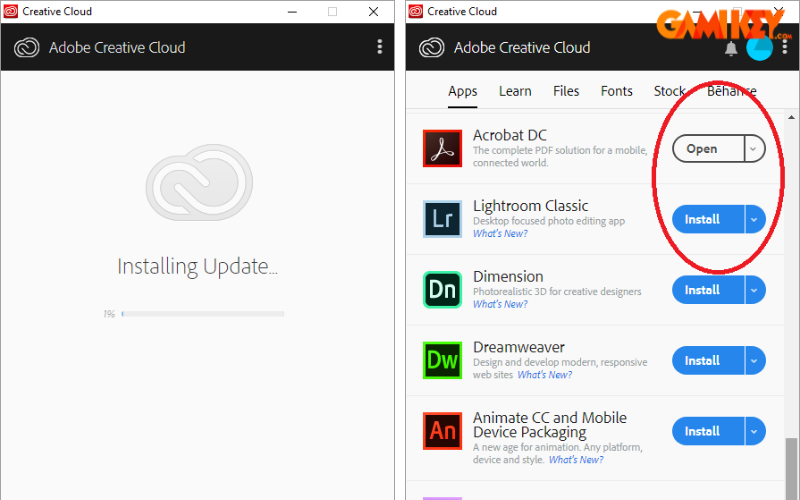Screen dimensions: 800x500
Task: Expand Lightroom Classic Install dropdown arrow
Action: 754,219
